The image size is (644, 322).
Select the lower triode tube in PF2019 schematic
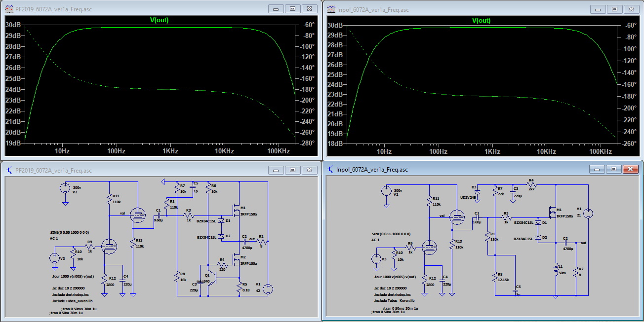click(x=108, y=246)
